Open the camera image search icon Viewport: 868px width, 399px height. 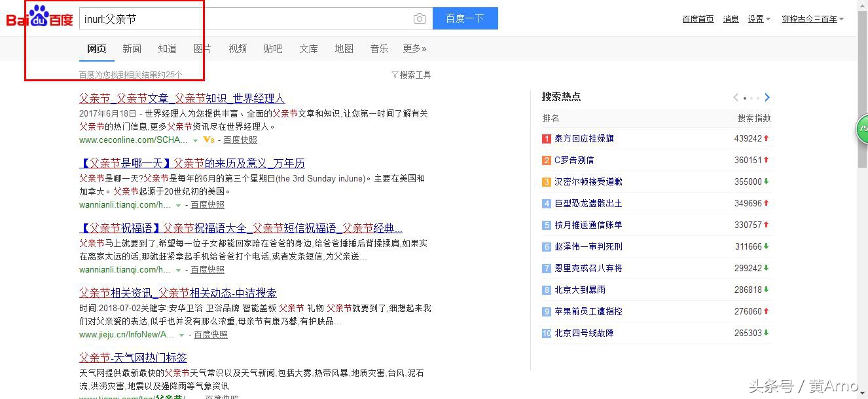click(420, 19)
